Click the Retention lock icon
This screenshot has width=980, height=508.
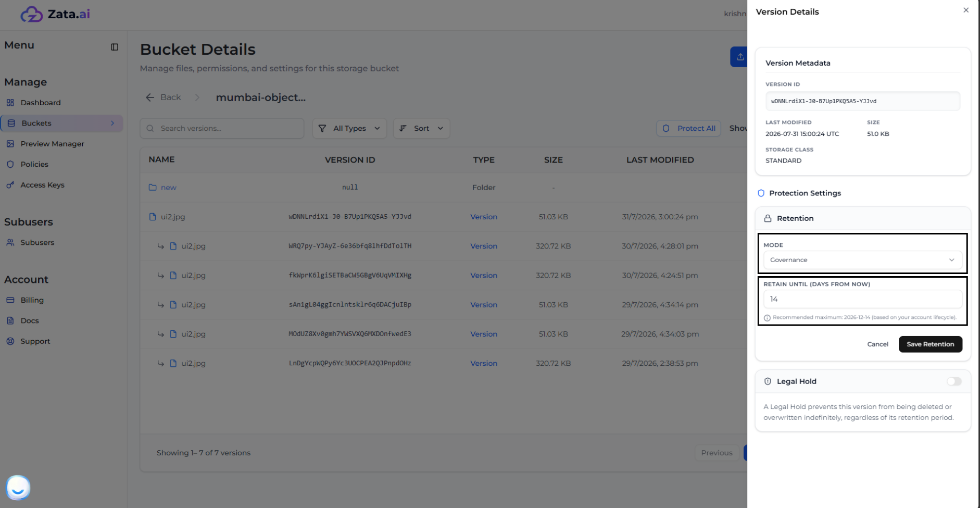pos(768,218)
